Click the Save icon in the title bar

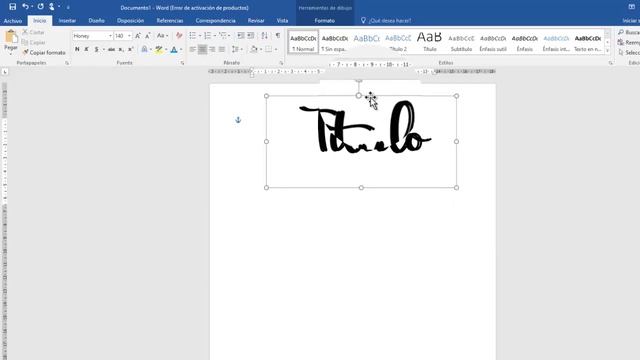13,7
